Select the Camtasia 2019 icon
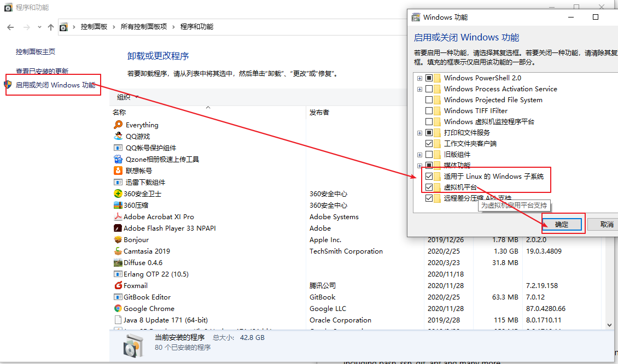 click(118, 251)
